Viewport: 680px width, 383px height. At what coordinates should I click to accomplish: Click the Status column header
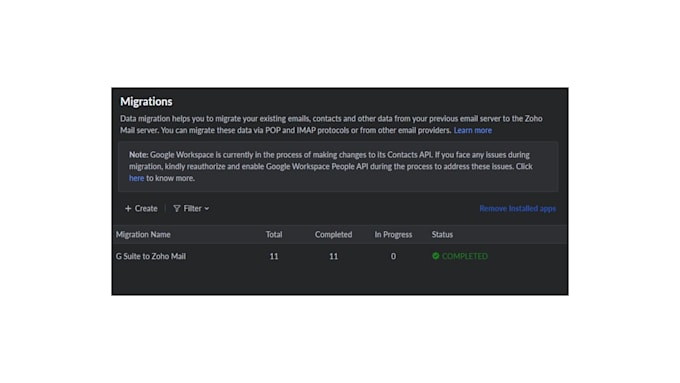point(442,235)
